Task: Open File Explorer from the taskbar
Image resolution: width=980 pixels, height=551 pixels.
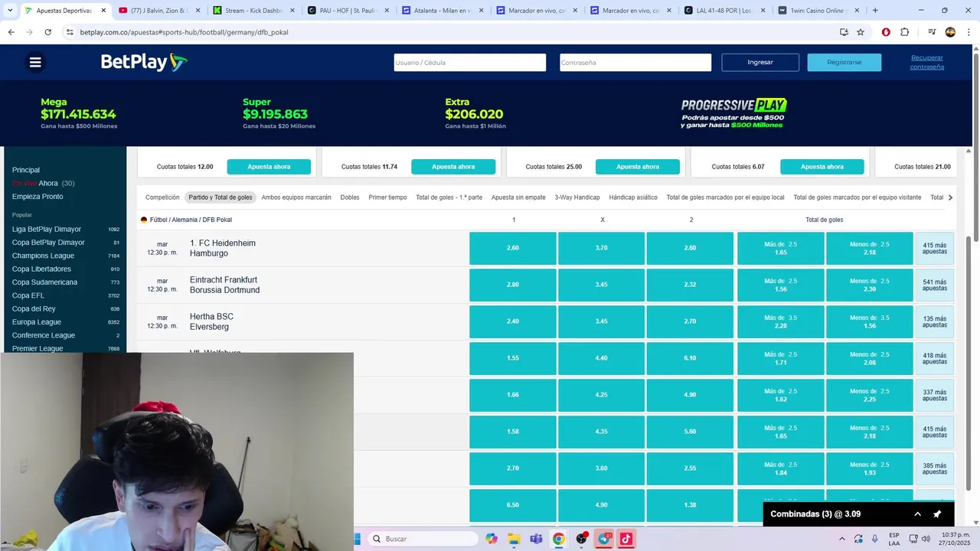Action: pos(514,539)
